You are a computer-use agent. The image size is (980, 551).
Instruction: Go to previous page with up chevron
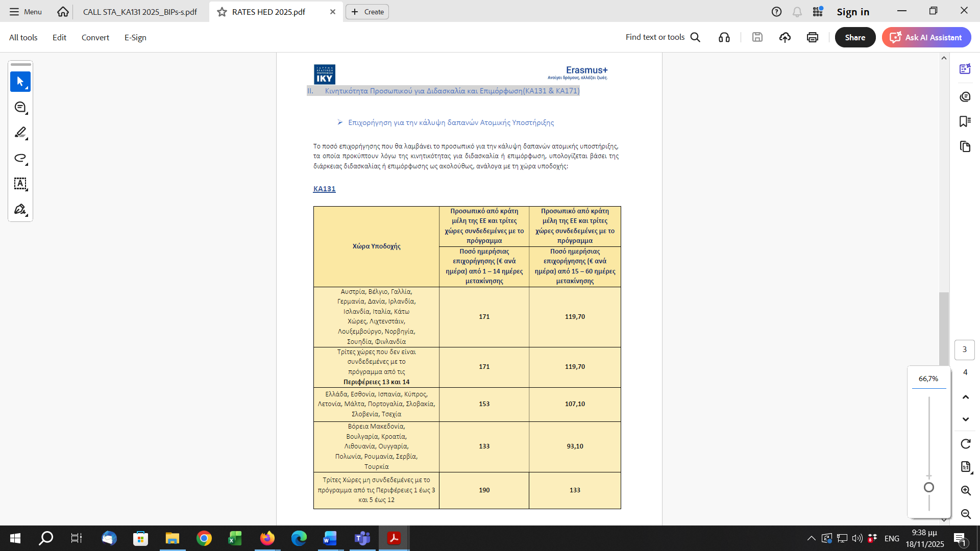tap(965, 397)
